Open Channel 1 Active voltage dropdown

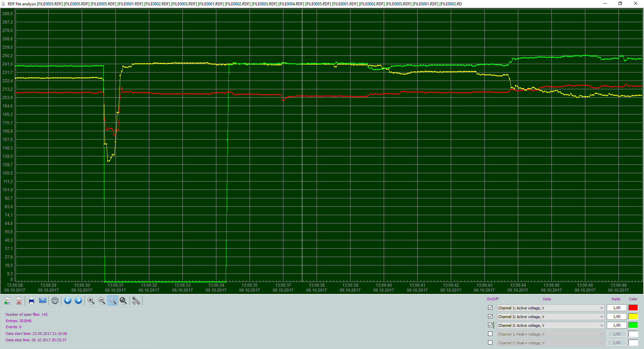pyautogui.click(x=551, y=308)
